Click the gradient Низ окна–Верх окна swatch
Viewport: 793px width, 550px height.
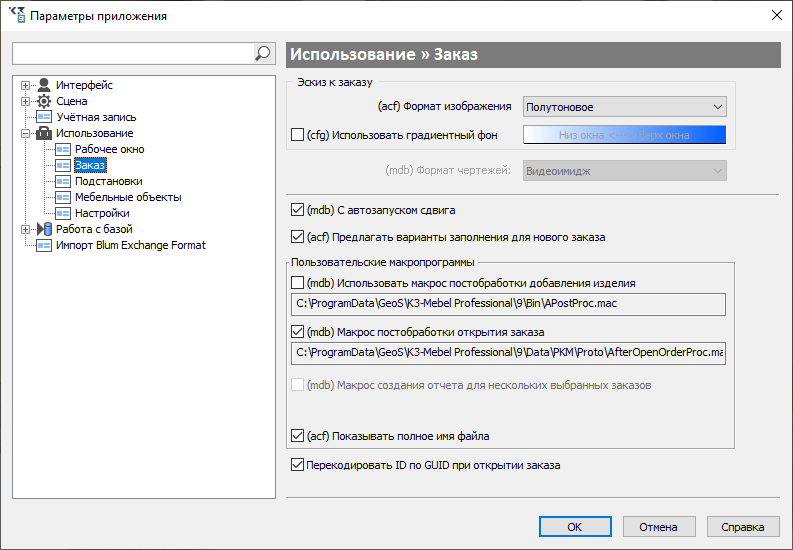[x=625, y=135]
